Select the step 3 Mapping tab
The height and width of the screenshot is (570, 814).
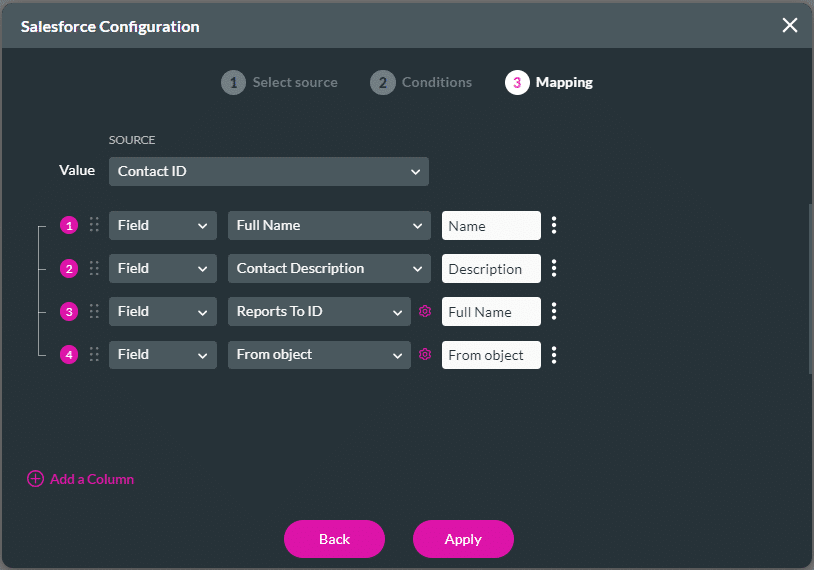click(549, 83)
